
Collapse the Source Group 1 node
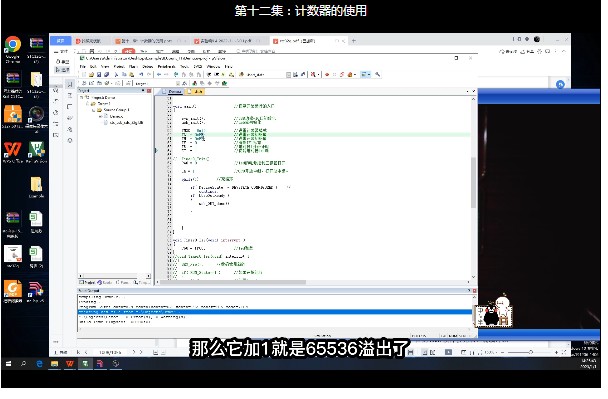pyautogui.click(x=93, y=110)
